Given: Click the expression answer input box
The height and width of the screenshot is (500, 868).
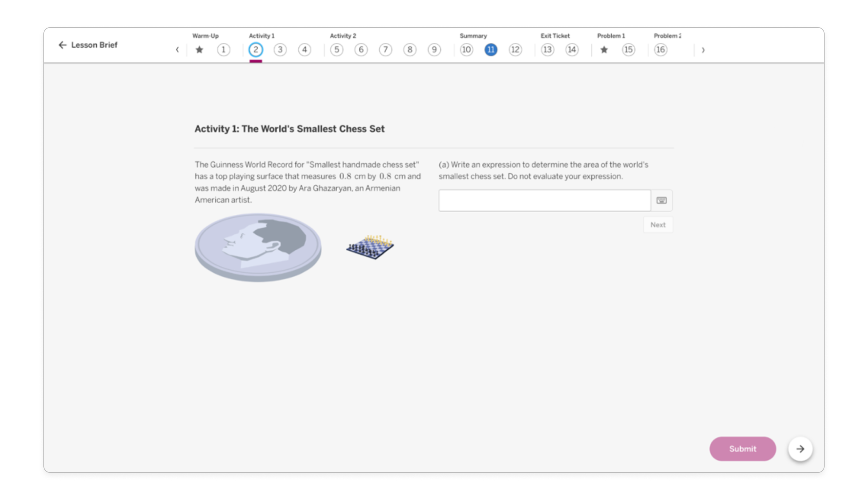Looking at the screenshot, I should pos(545,200).
